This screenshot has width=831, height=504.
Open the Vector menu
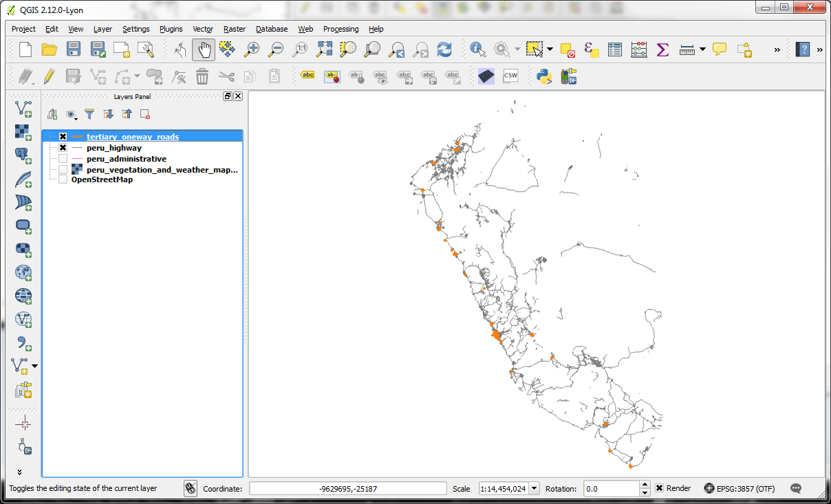pyautogui.click(x=203, y=29)
